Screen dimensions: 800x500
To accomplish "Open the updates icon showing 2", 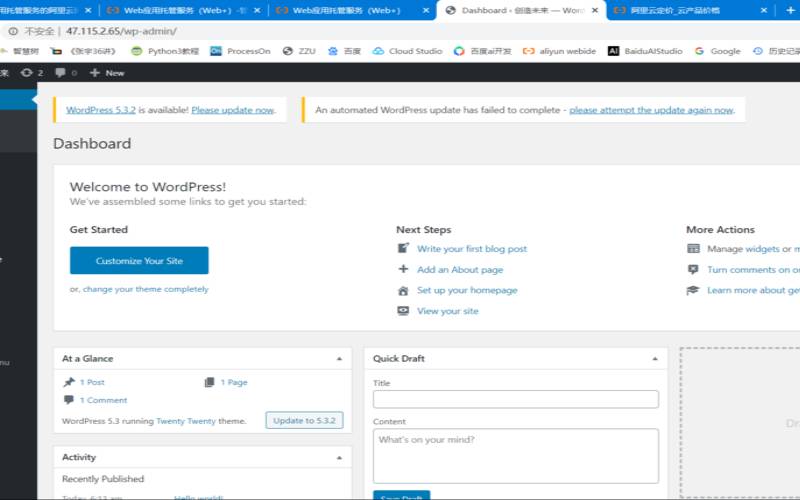I will (x=32, y=73).
